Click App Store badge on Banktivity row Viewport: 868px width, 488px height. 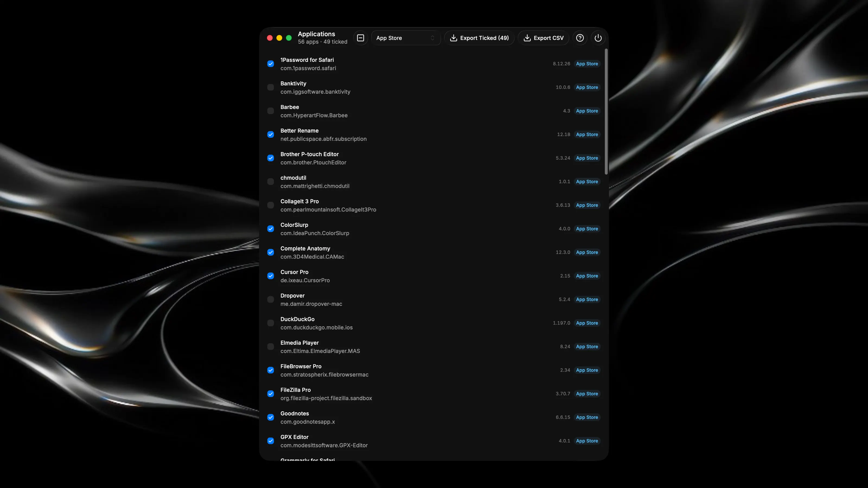[587, 87]
